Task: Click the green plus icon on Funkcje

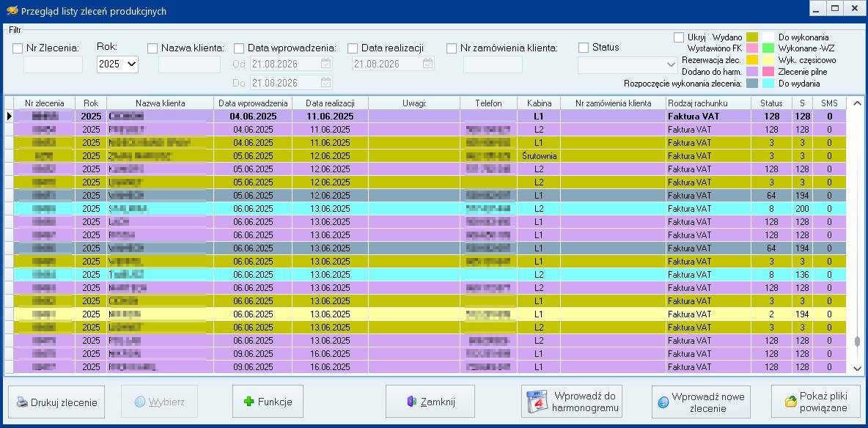Action: pyautogui.click(x=249, y=402)
